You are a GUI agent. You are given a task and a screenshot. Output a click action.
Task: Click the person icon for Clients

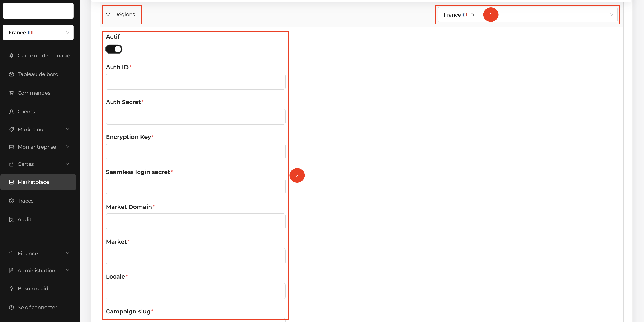(11, 112)
